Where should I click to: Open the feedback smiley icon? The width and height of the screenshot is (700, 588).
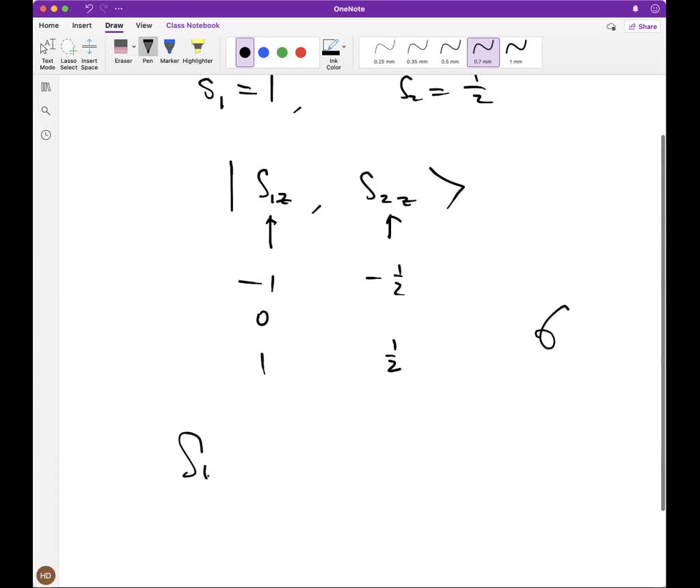(x=655, y=8)
